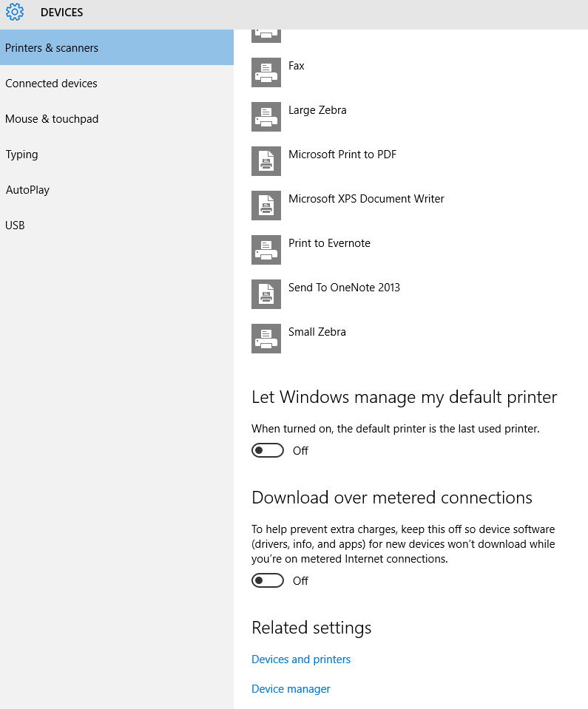
Task: Click Send To OneNote 2013 icon
Action: (266, 294)
